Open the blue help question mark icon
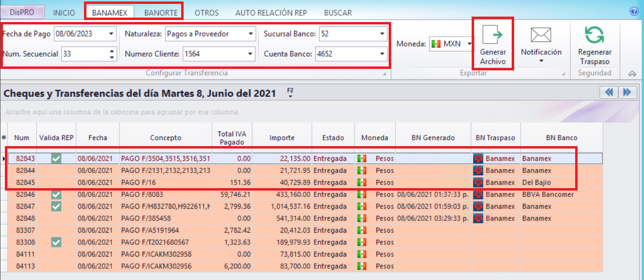The height and width of the screenshot is (280, 644). pyautogui.click(x=634, y=11)
